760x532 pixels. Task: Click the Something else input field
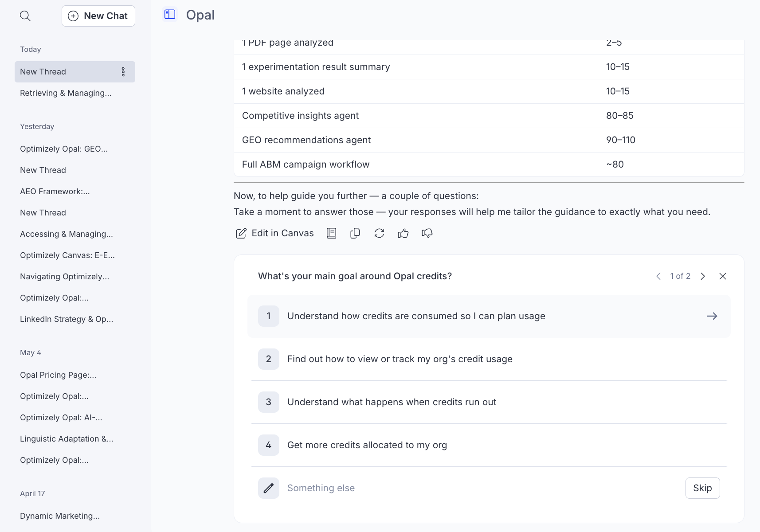tap(482, 488)
